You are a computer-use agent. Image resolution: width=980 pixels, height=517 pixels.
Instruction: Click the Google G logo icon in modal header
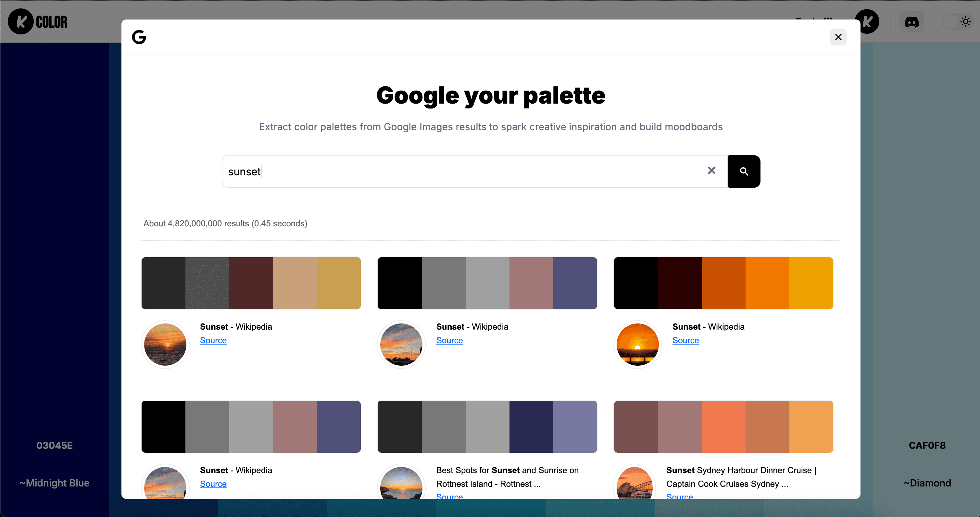click(x=139, y=37)
